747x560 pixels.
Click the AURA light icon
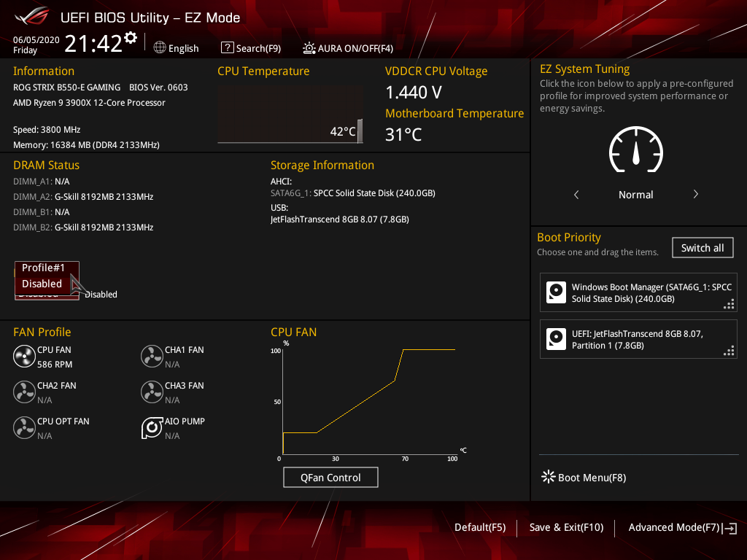(309, 48)
